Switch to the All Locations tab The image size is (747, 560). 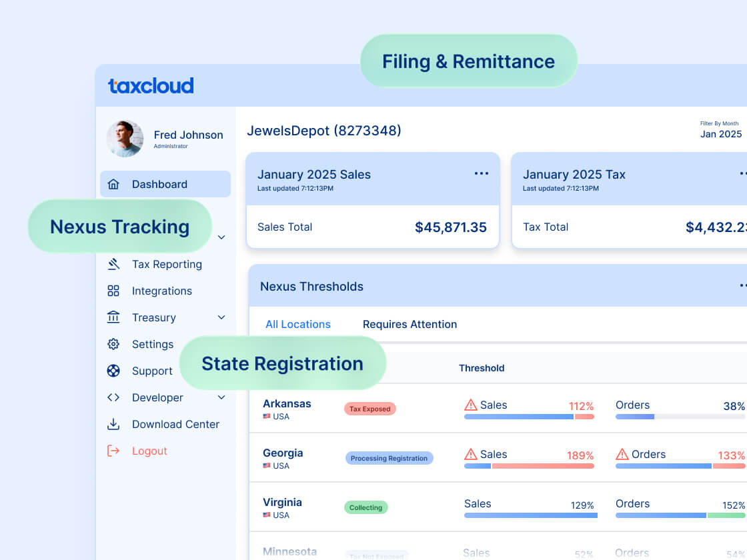[x=297, y=324]
